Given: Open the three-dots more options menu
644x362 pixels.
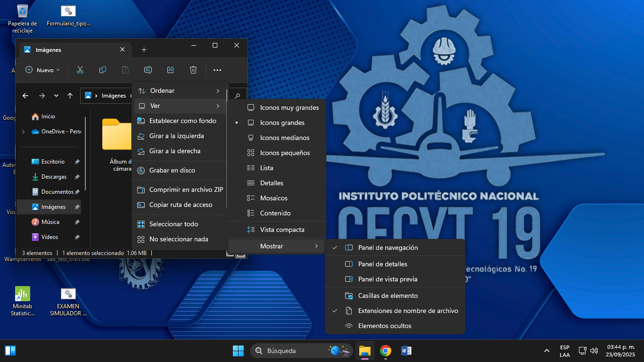Looking at the screenshot, I should coord(217,70).
